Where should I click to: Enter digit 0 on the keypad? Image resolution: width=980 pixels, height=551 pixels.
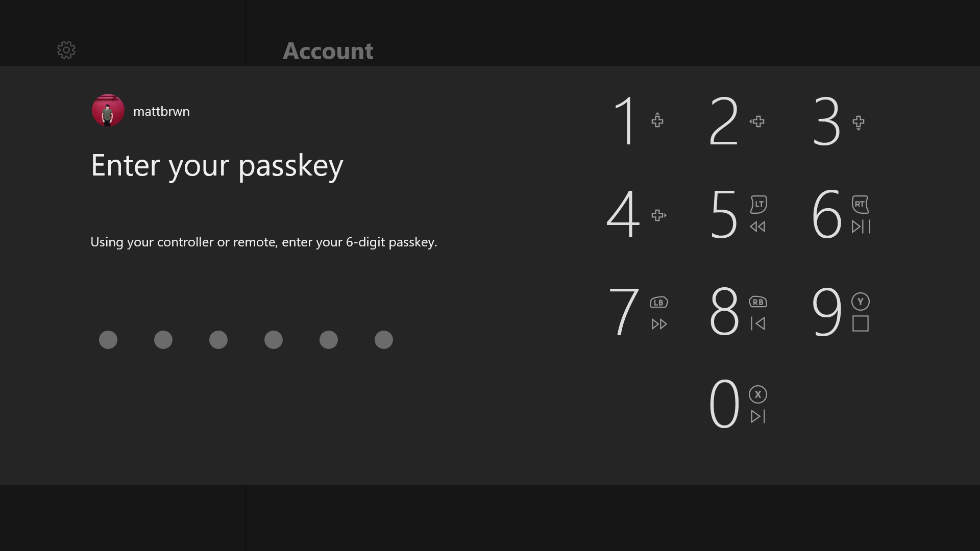click(724, 404)
